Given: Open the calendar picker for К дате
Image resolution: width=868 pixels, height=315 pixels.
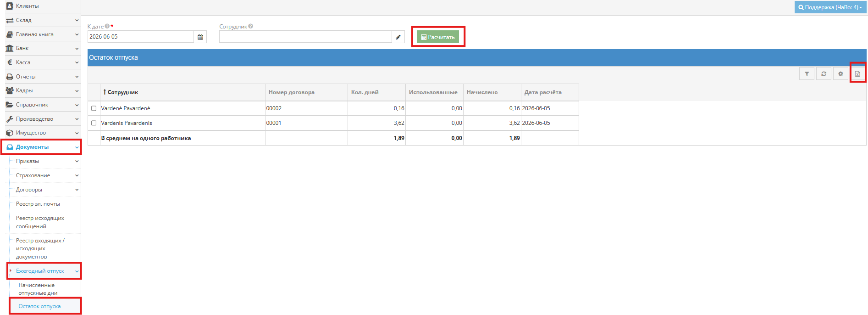Looking at the screenshot, I should coord(200,37).
